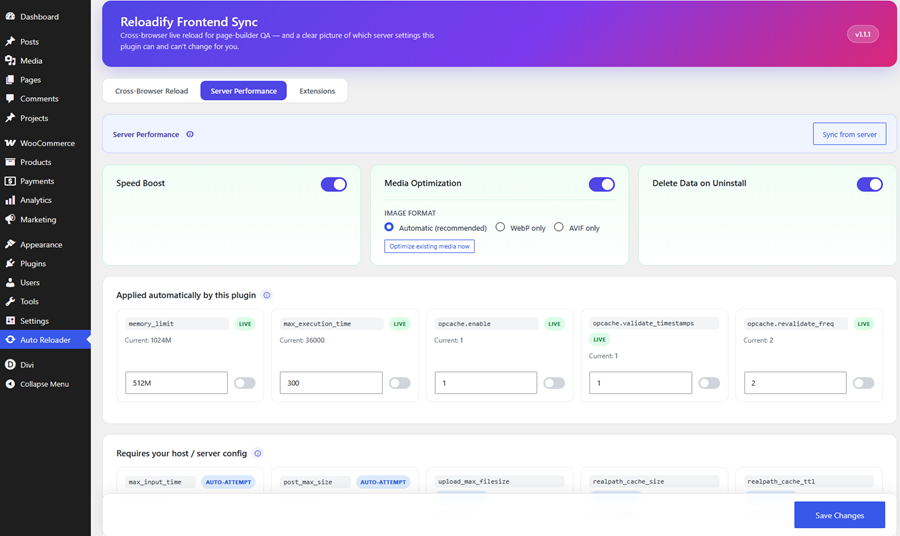Open Settings menu item
The width and height of the screenshot is (900, 536).
tap(45, 321)
